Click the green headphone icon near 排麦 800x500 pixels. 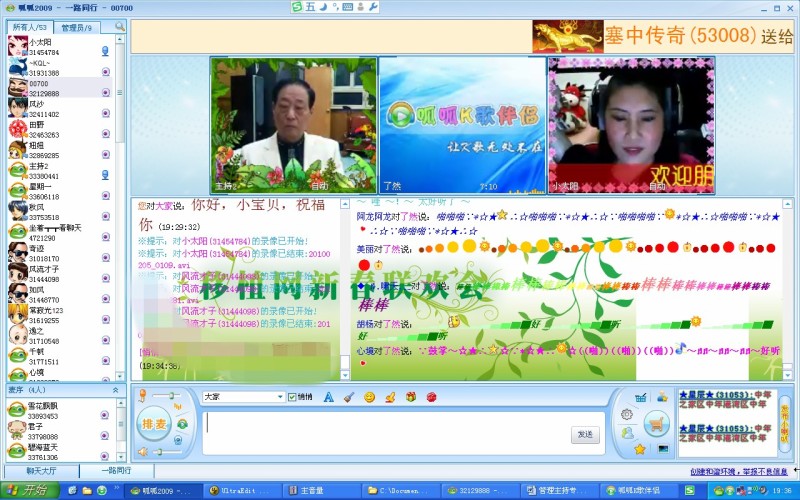tap(182, 423)
